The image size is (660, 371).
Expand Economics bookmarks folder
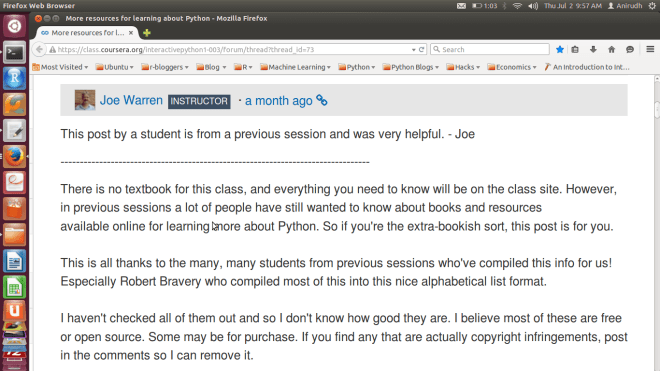pyautogui.click(x=512, y=67)
